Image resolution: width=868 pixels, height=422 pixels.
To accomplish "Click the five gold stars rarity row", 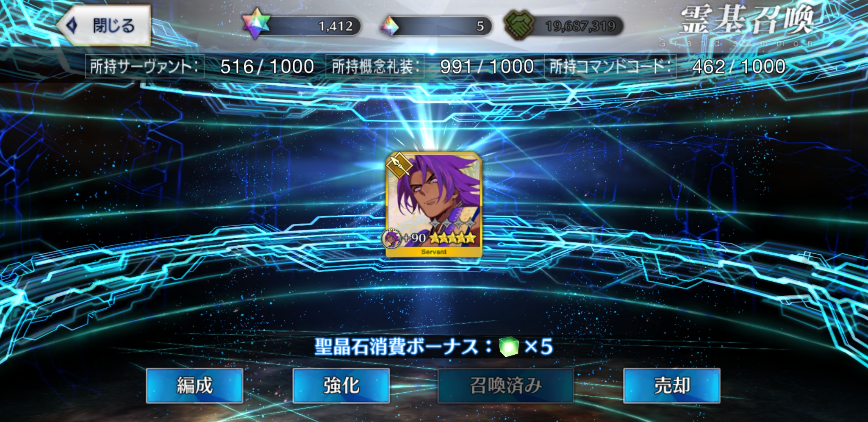I will [x=453, y=238].
